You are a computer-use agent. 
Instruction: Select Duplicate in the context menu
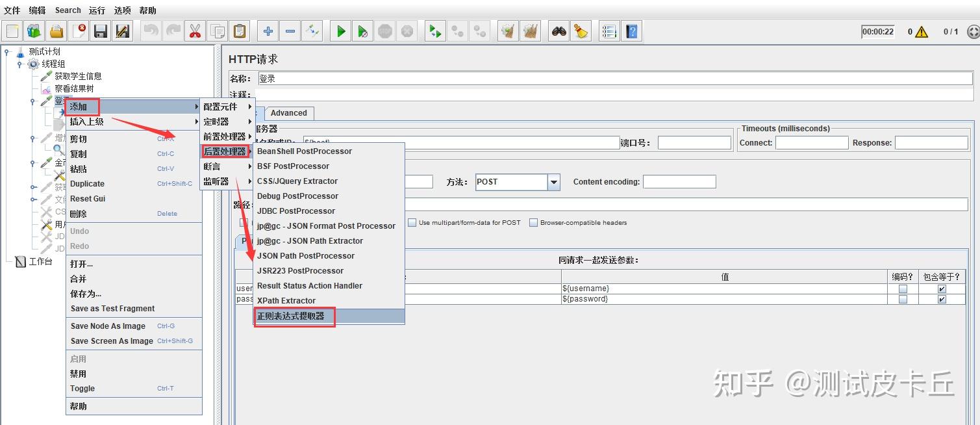pyautogui.click(x=134, y=184)
